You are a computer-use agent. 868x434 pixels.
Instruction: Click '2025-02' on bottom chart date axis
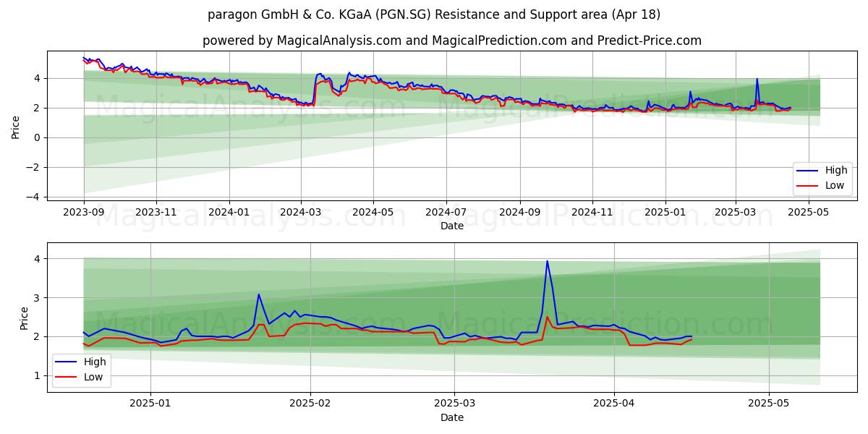click(x=310, y=404)
